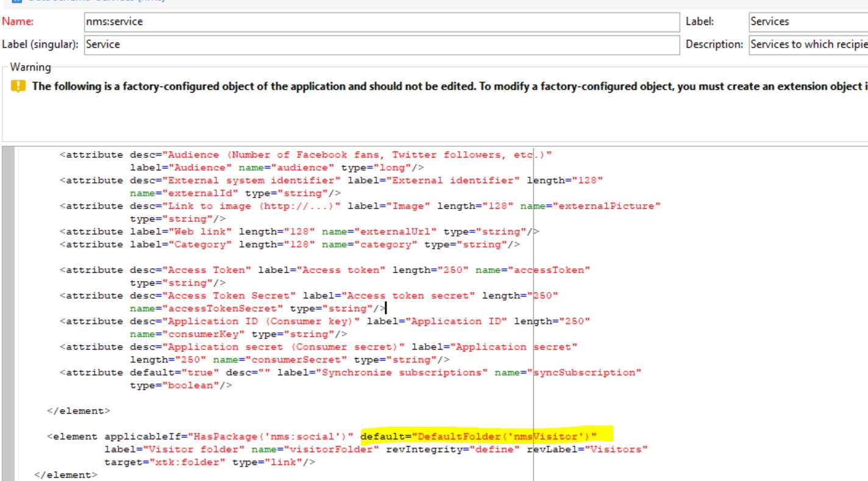Click label="Web link" in the XML
The height and width of the screenshot is (481, 868).
pyautogui.click(x=180, y=232)
